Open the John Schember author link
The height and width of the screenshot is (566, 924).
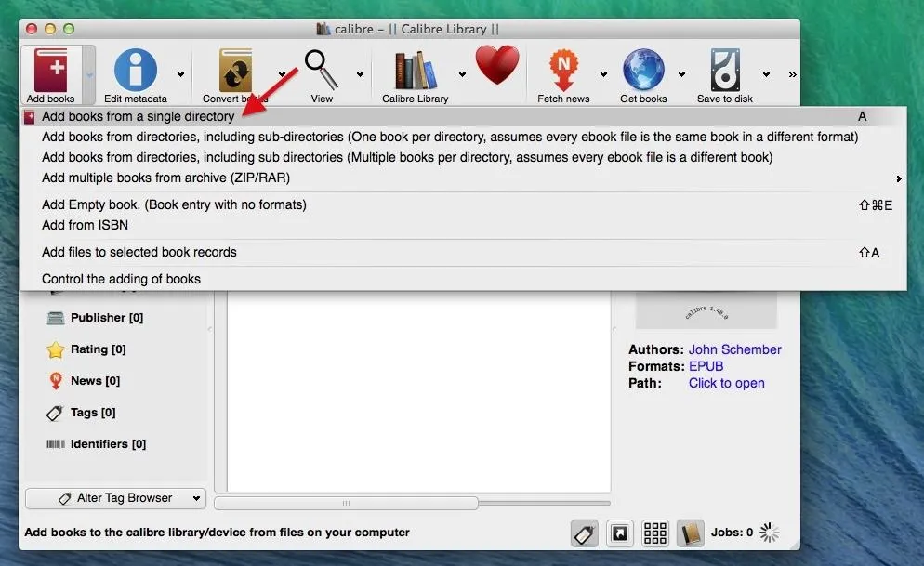[x=735, y=349]
